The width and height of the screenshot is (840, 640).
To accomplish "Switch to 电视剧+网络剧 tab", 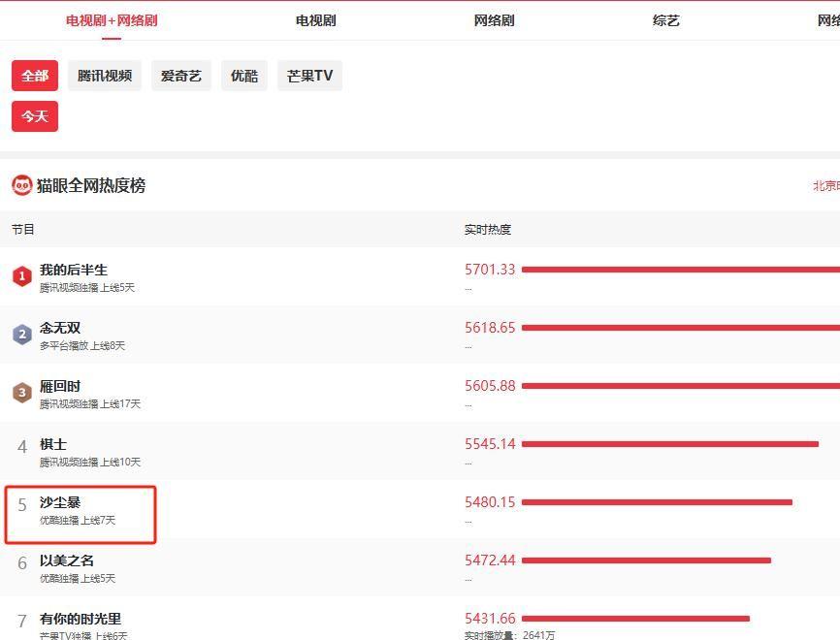I will (112, 20).
